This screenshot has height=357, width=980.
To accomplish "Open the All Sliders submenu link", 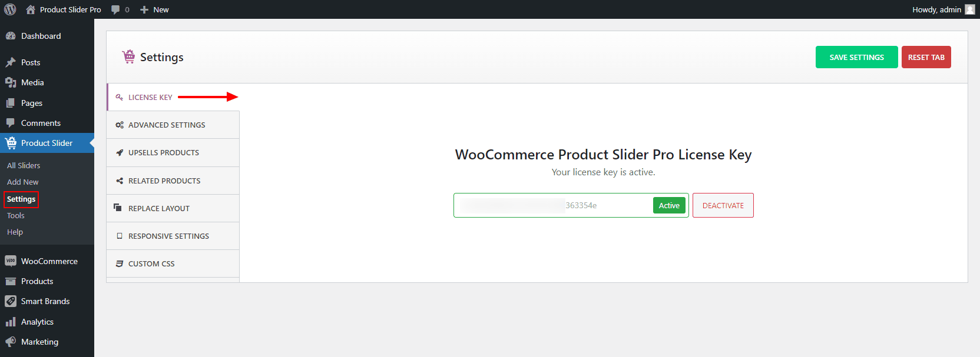I will 24,165.
